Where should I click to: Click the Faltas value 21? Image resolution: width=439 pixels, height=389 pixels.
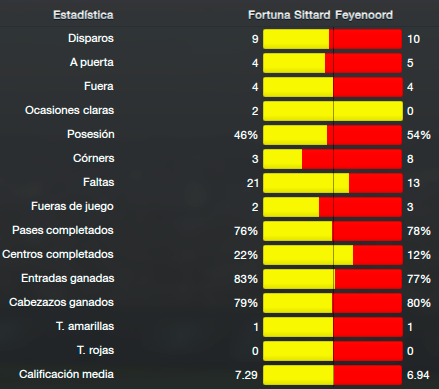pyautogui.click(x=253, y=183)
